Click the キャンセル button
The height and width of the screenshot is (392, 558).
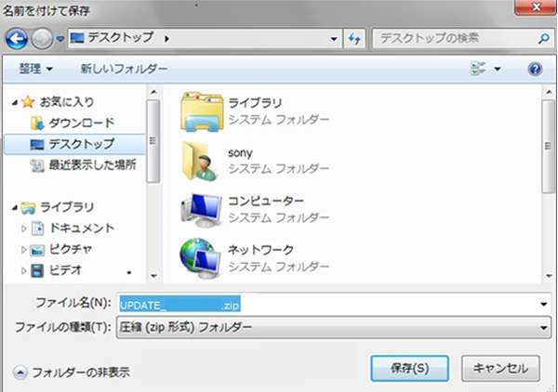click(x=500, y=367)
